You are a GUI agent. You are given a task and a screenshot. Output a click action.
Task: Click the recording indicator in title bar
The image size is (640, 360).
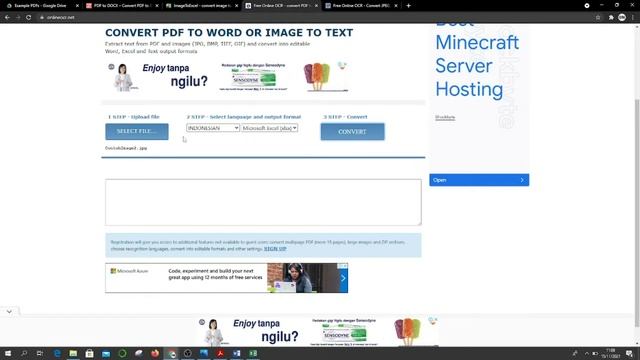587,6
